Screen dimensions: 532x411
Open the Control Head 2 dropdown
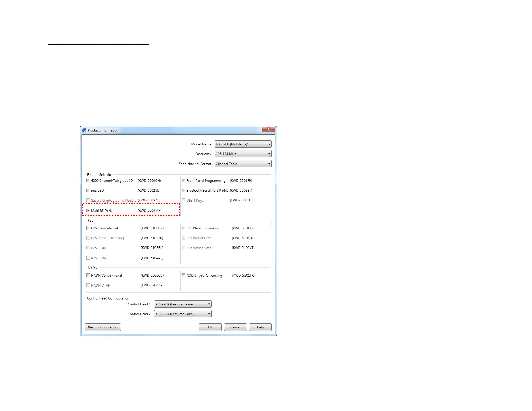pos(183,314)
